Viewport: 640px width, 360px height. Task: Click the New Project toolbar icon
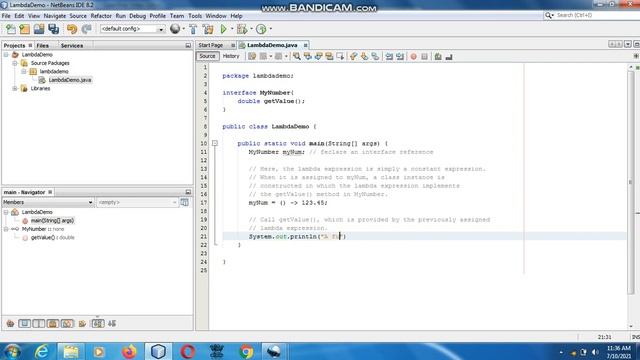tap(24, 29)
